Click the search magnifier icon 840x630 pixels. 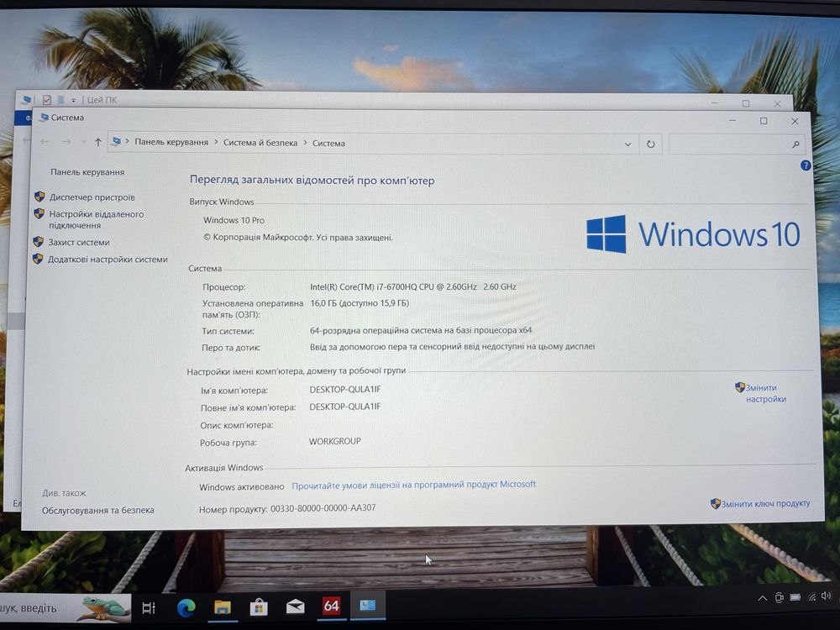coord(795,144)
